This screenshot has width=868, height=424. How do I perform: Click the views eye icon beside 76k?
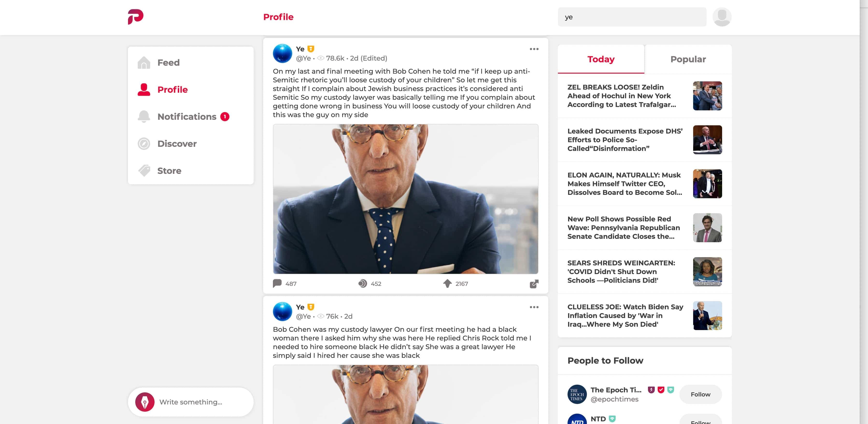pyautogui.click(x=321, y=316)
